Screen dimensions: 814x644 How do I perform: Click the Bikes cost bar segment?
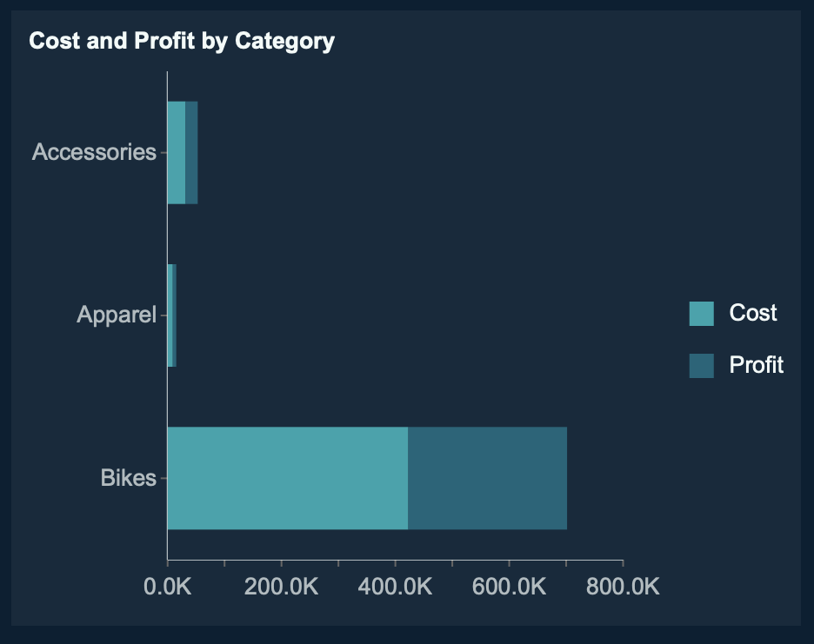pyautogui.click(x=287, y=478)
